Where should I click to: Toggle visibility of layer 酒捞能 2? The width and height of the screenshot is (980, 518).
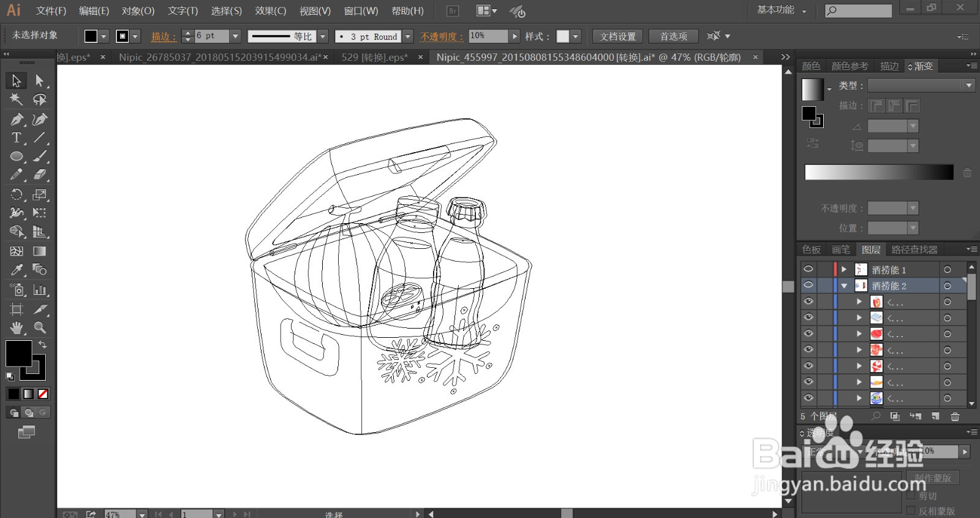[809, 285]
